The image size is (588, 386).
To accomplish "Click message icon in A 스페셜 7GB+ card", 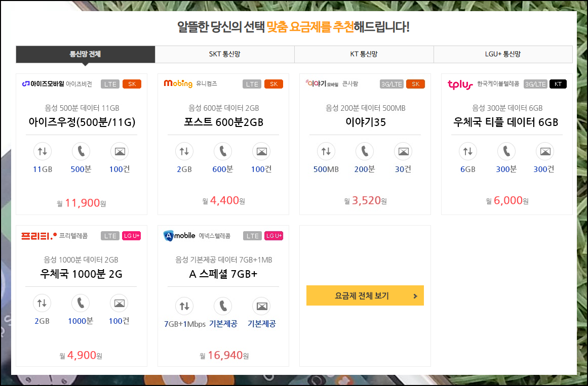I will click(261, 306).
